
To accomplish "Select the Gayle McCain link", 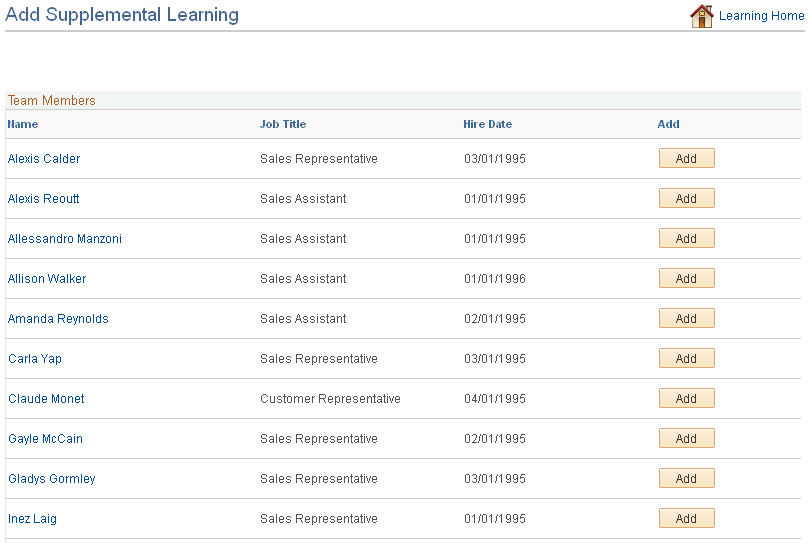I will coord(45,439).
